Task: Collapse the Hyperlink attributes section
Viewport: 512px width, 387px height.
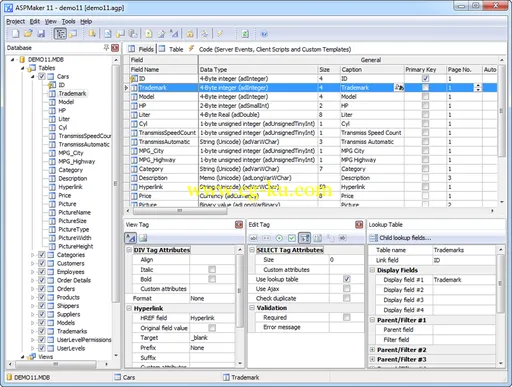Action: point(129,308)
